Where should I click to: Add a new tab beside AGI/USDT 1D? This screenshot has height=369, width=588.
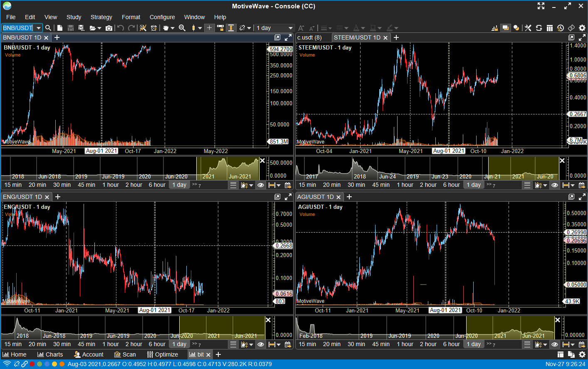click(x=349, y=197)
